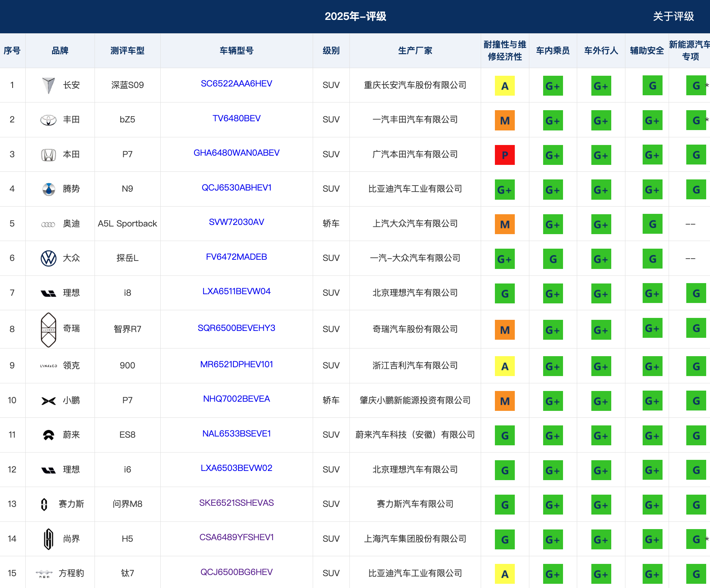Click the Luxeed logo beside 奇瑞

click(x=49, y=330)
